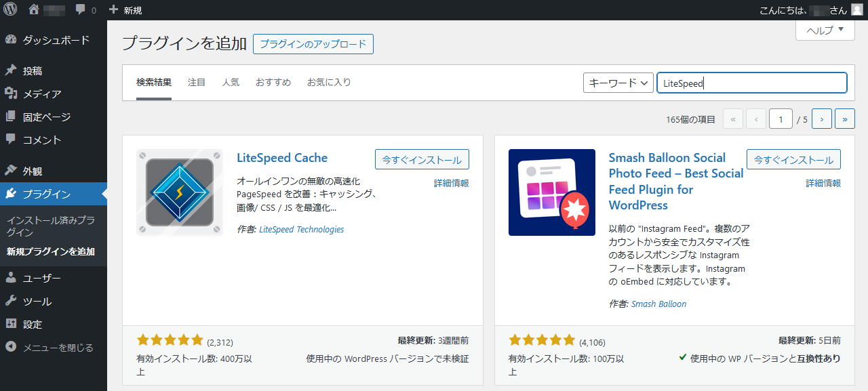Open author link LiteSpeed Technologies
This screenshot has height=391, width=868.
[x=302, y=230]
